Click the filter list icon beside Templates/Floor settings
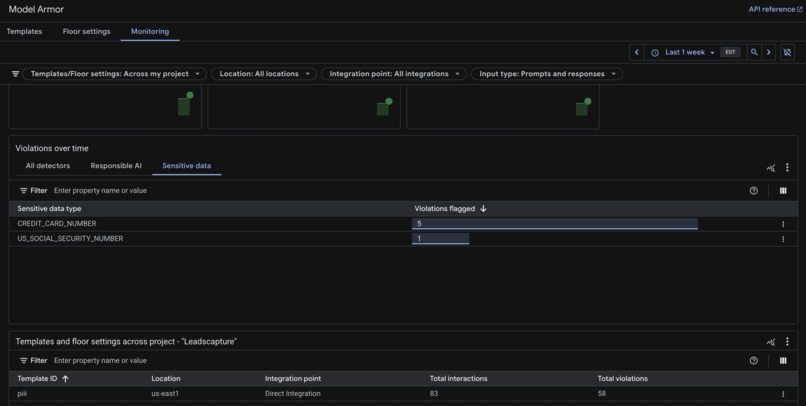Viewport: 806px width, 406px height. (x=15, y=74)
